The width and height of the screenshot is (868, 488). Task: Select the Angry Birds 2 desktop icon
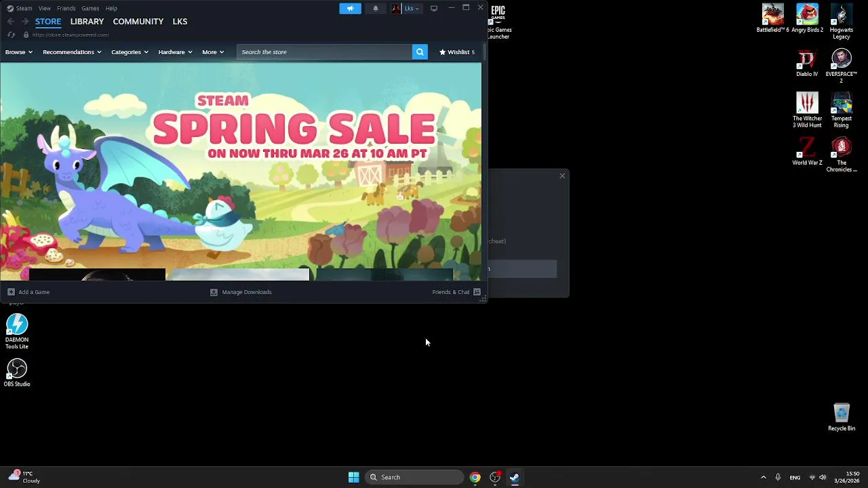807,19
